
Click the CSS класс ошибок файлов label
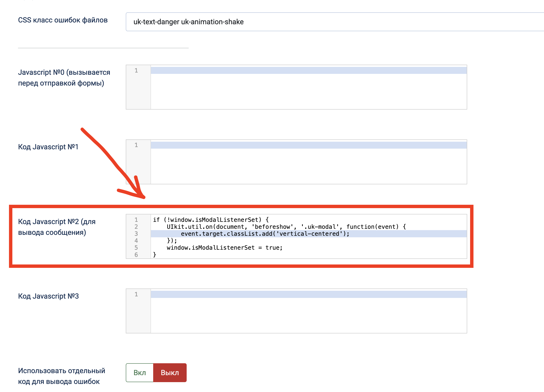pyautogui.click(x=63, y=20)
